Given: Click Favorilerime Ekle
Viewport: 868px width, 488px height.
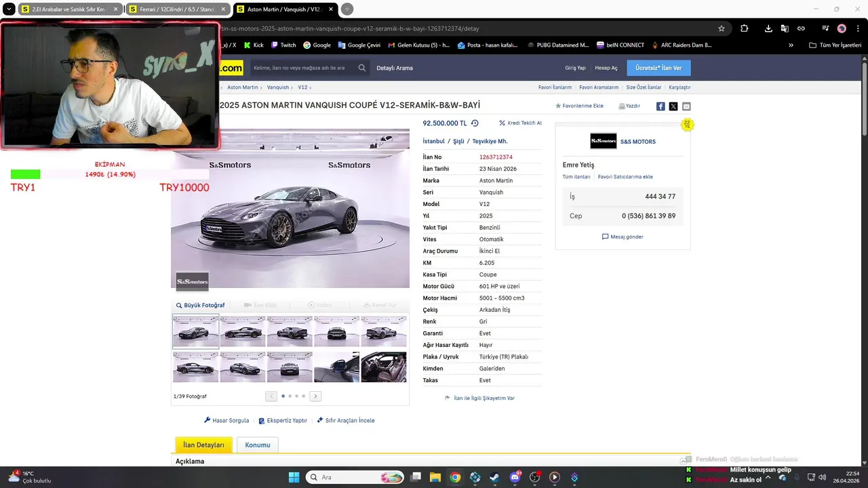Looking at the screenshot, I should pos(579,106).
